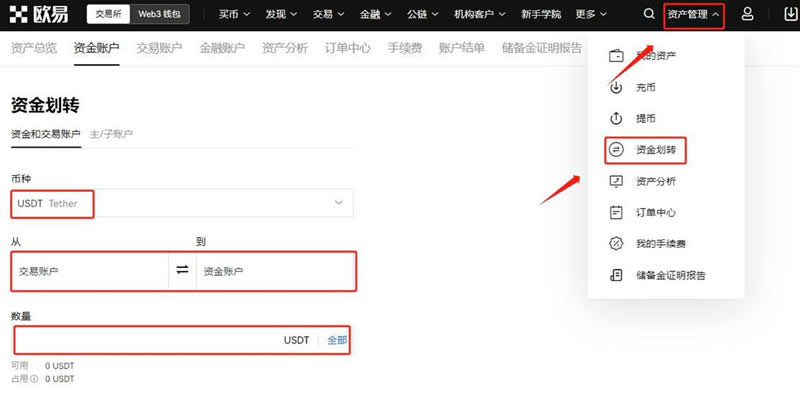The width and height of the screenshot is (800, 399).
Task: Expand the 买币 navigation dropdown
Action: pyautogui.click(x=235, y=14)
